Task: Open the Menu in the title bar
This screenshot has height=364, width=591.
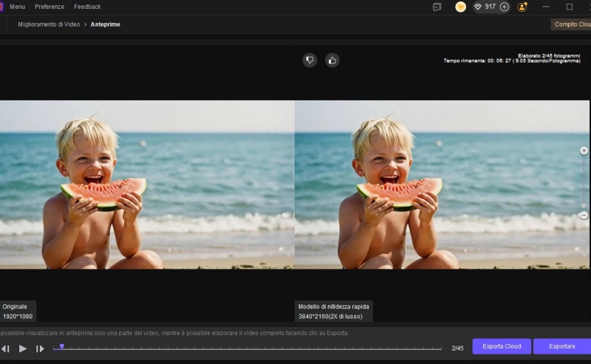Action: (17, 7)
